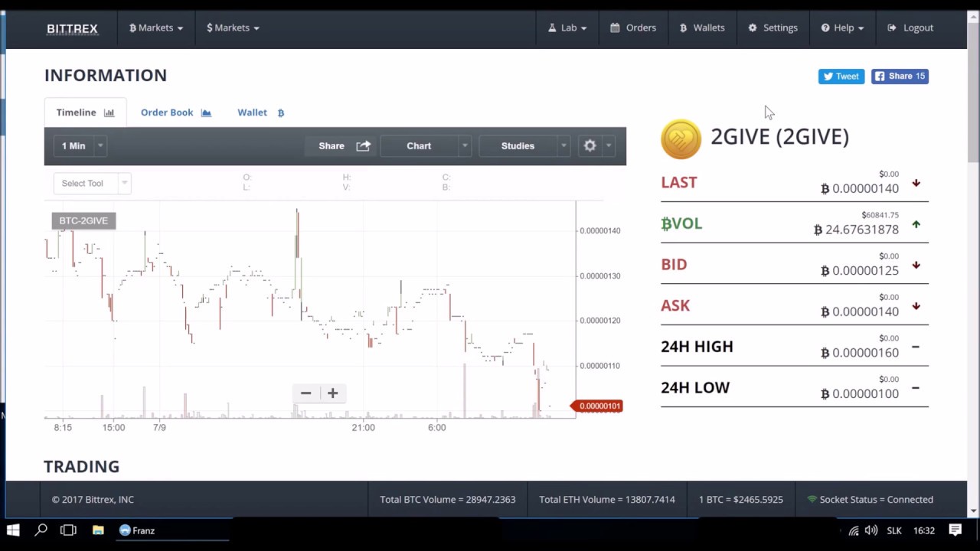The width and height of the screenshot is (980, 551).
Task: Open the Dollar Markets dropdown
Action: click(233, 28)
